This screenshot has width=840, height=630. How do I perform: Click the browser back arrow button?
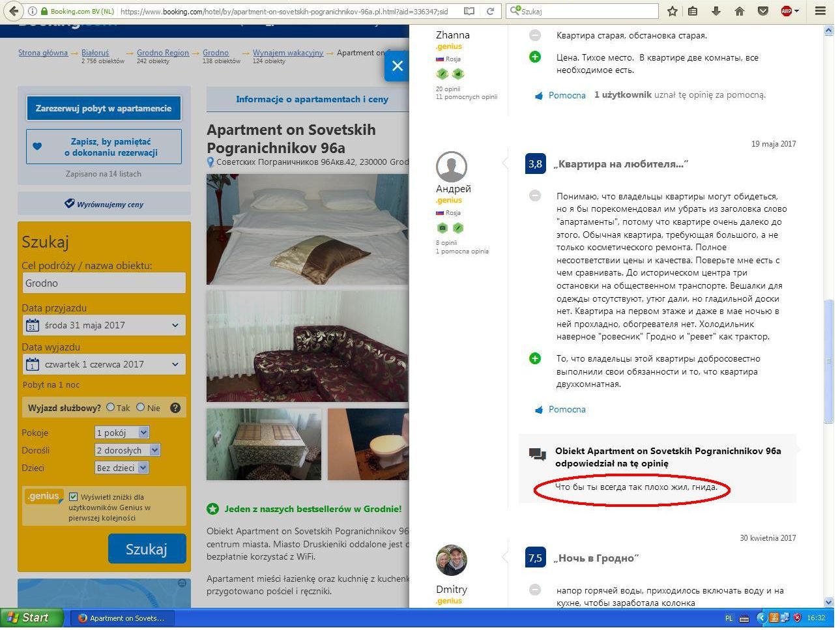14,11
